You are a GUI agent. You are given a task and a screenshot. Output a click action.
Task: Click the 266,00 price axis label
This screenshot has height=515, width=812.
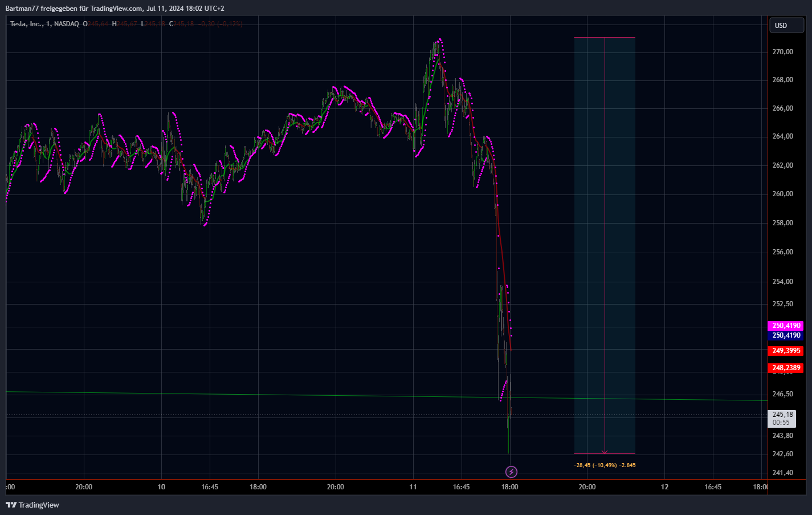click(782, 108)
